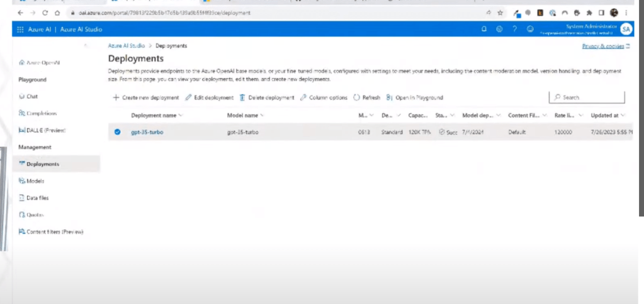The height and width of the screenshot is (304, 644).
Task: Click Create new deployment
Action: pyautogui.click(x=146, y=98)
